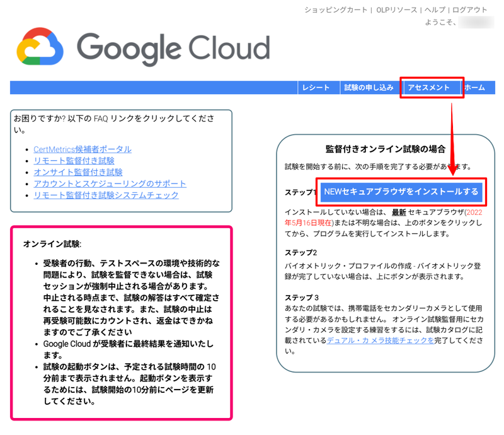Click the オンライン試験: heading
Image resolution: width=504 pixels, height=435 pixels.
point(52,244)
